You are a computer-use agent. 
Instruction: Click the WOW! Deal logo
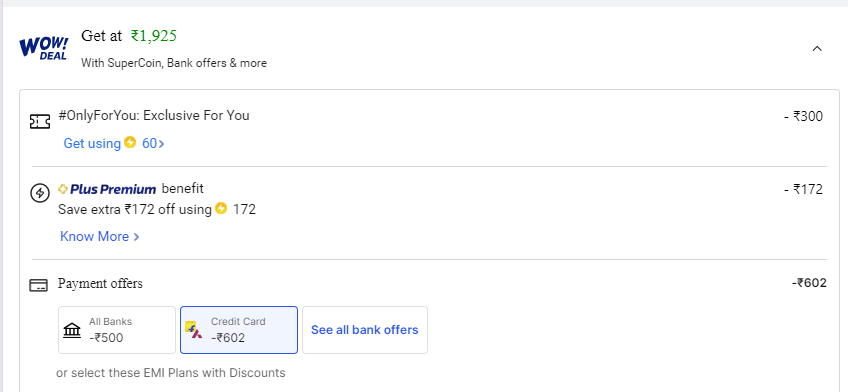pyautogui.click(x=44, y=49)
